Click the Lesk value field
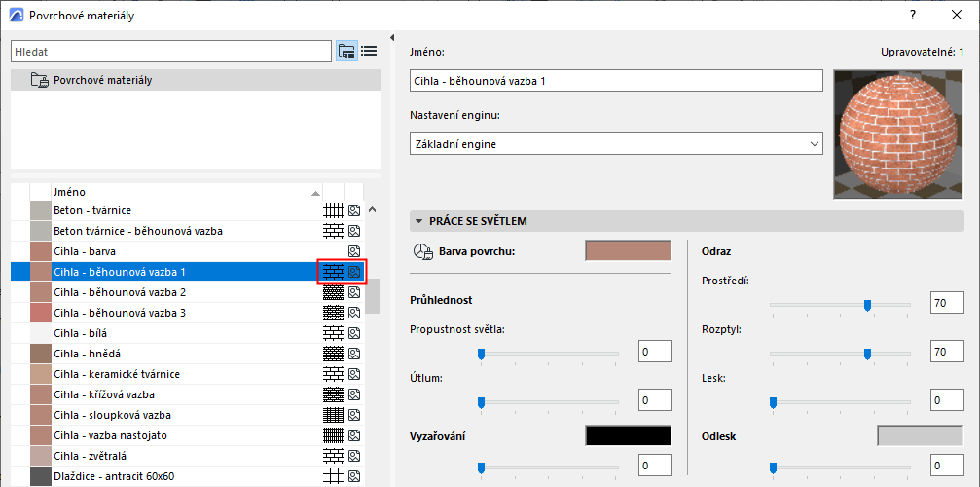Viewport: 980px width, 487px height. point(947,399)
